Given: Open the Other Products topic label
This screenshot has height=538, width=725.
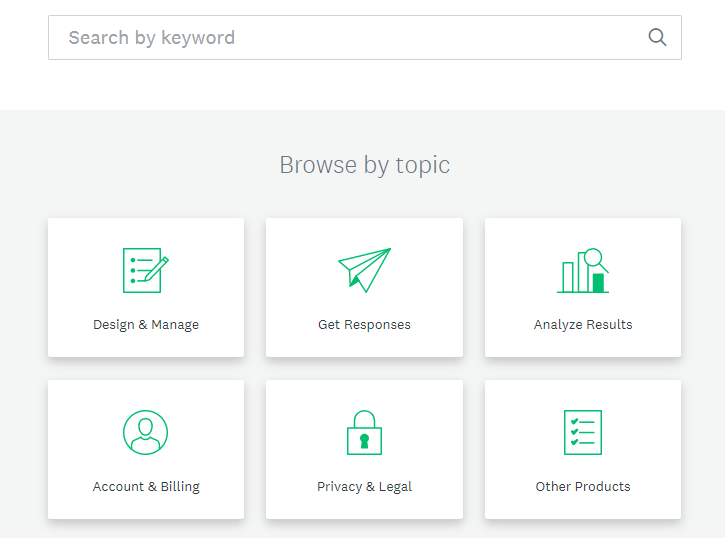Looking at the screenshot, I should coord(583,487).
